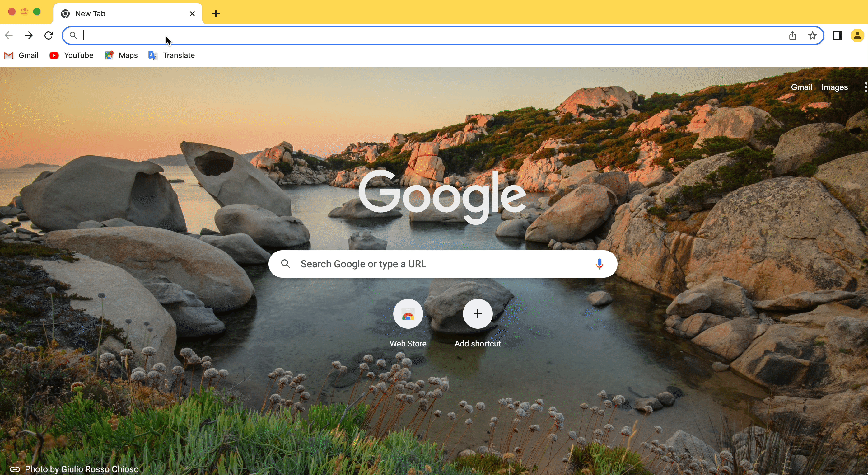
Task: Click Gmail link at top right of page
Action: 801,87
